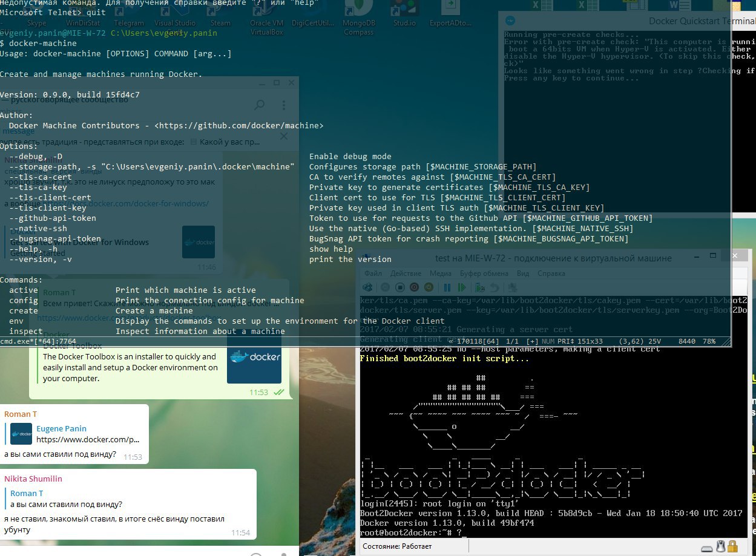Image resolution: width=756 pixels, height=556 pixels.
Task: Click the 'Finished boot2docker init script...' line
Action: click(444, 358)
